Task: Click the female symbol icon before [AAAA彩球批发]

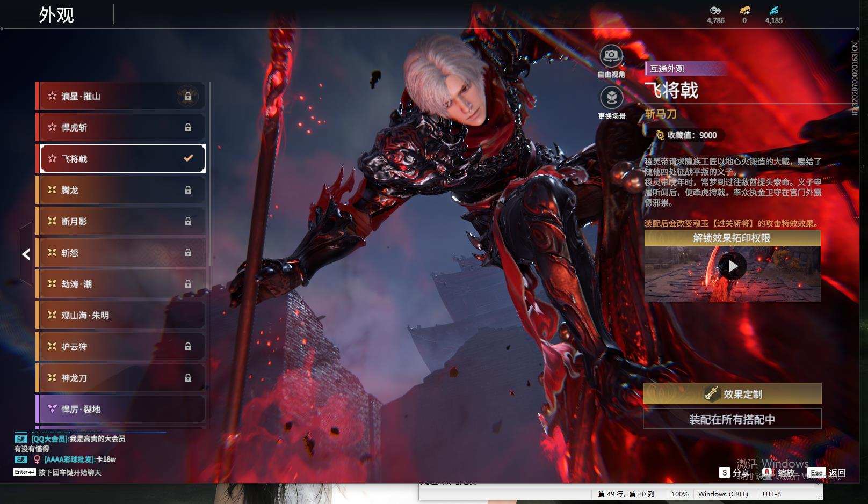Action: (x=37, y=459)
